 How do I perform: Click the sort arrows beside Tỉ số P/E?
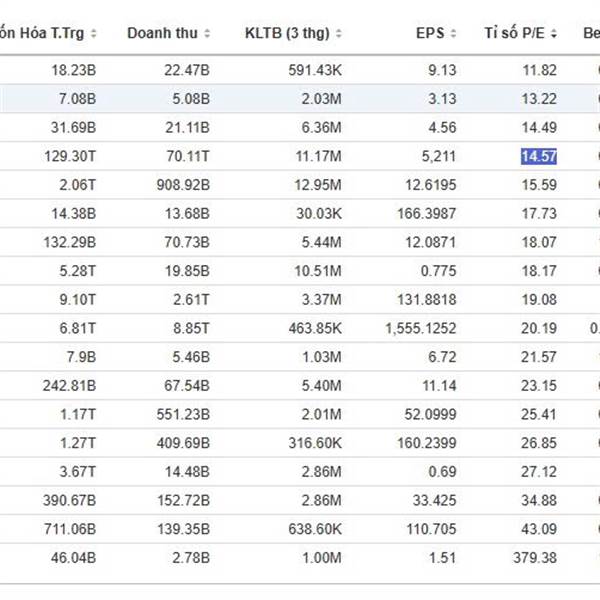pyautogui.click(x=554, y=33)
